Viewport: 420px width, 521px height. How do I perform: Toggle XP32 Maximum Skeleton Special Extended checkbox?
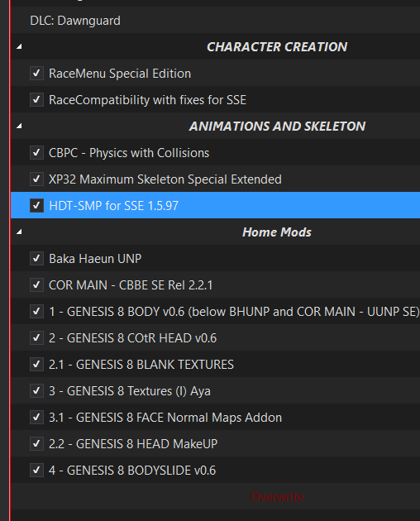click(x=36, y=179)
